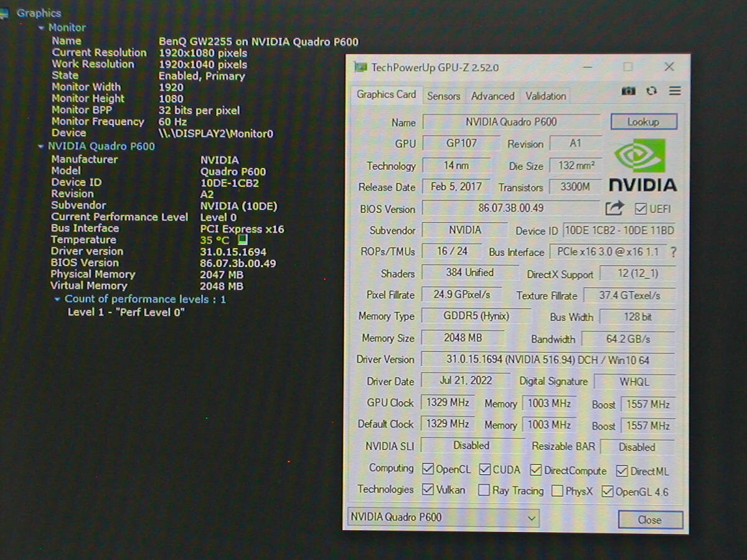Toggle the OpenCL checkbox
747x560 pixels.
(x=428, y=469)
